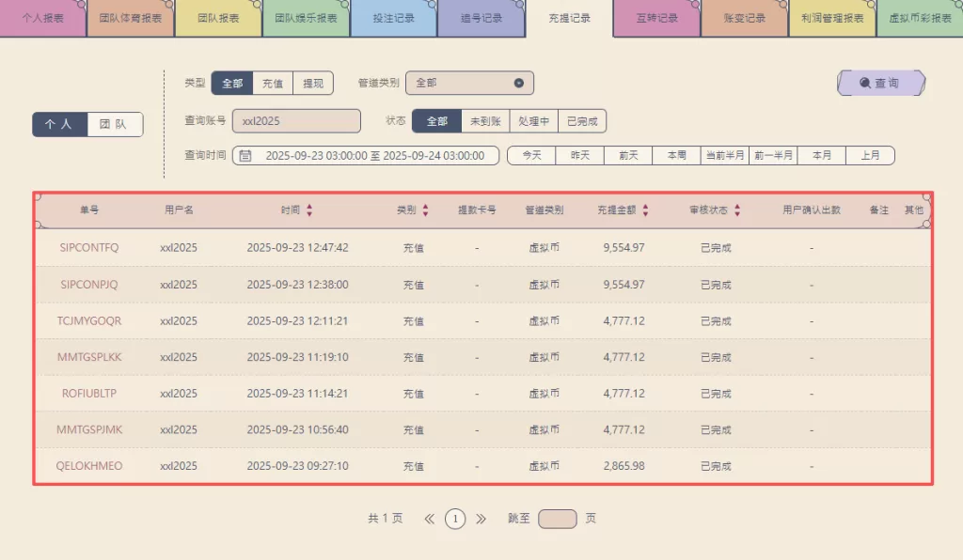Image resolution: width=963 pixels, height=560 pixels.
Task: Select 本周 quick date range
Action: [676, 155]
